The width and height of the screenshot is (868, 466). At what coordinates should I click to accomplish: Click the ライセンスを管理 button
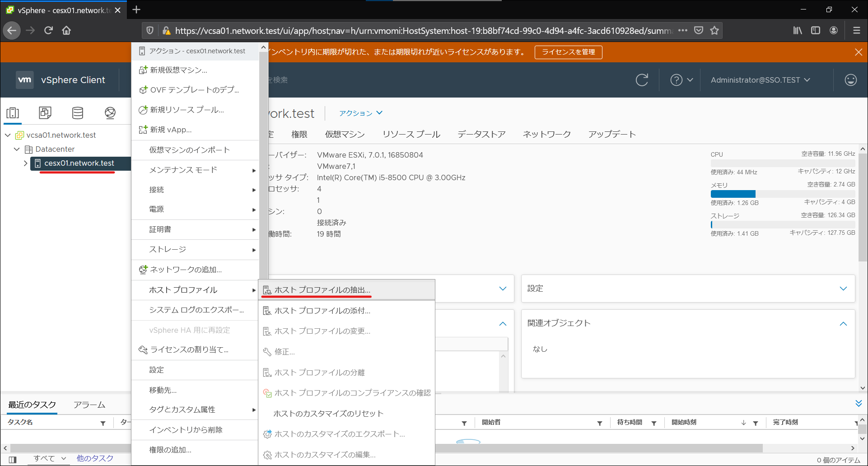(x=568, y=52)
